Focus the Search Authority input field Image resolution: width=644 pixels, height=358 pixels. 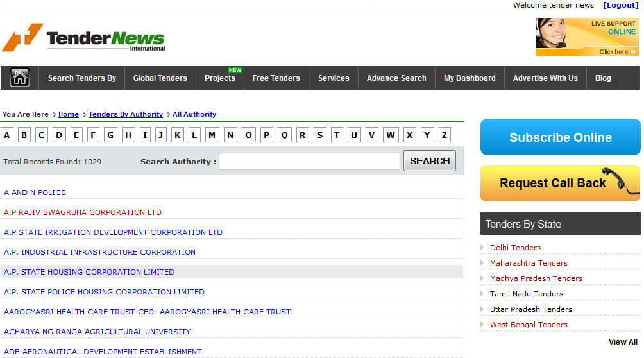click(x=309, y=161)
